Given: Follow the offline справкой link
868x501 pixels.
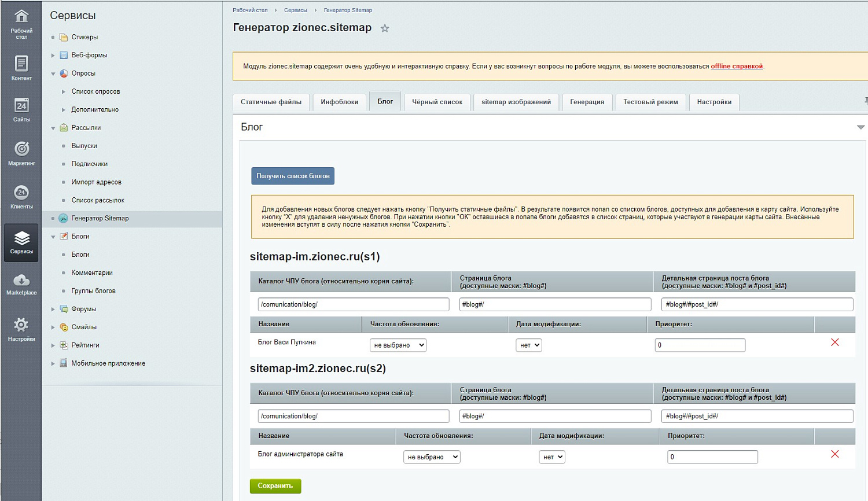Looking at the screenshot, I should [736, 67].
